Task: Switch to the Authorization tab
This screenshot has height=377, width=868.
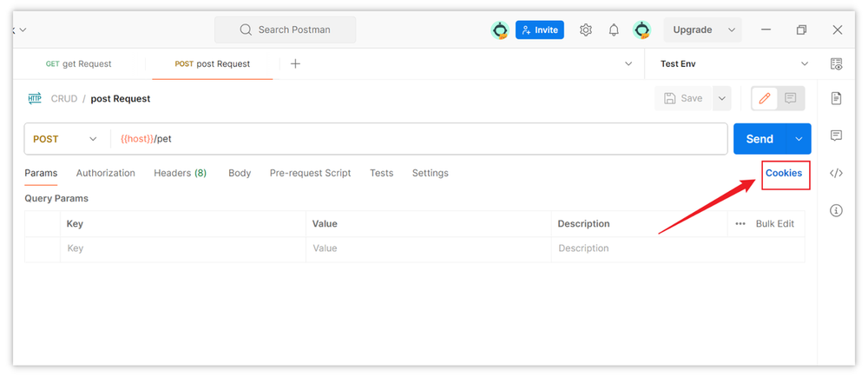Action: coord(105,173)
